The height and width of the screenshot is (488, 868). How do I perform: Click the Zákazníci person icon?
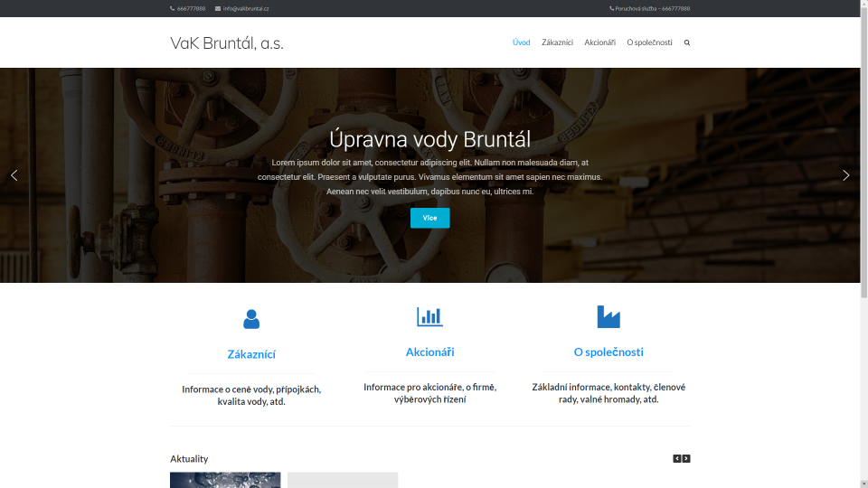tap(251, 319)
